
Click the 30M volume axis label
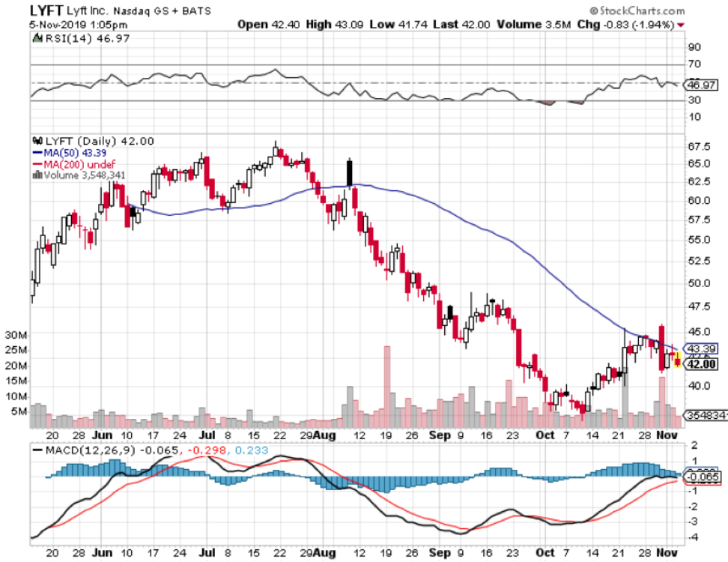16,335
